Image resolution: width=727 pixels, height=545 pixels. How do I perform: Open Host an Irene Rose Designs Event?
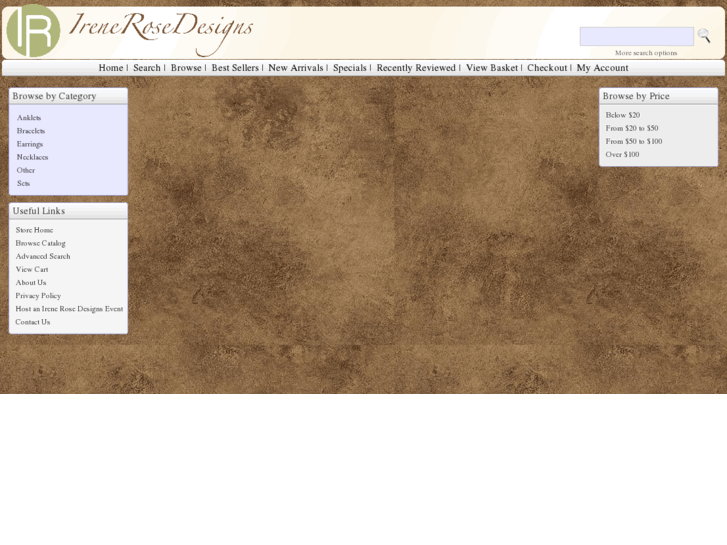point(69,309)
